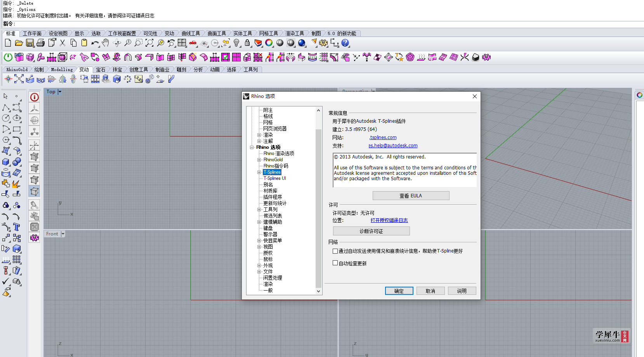Click the light bulb Hide objects icon
644x357 pixels.
pyautogui.click(x=236, y=43)
